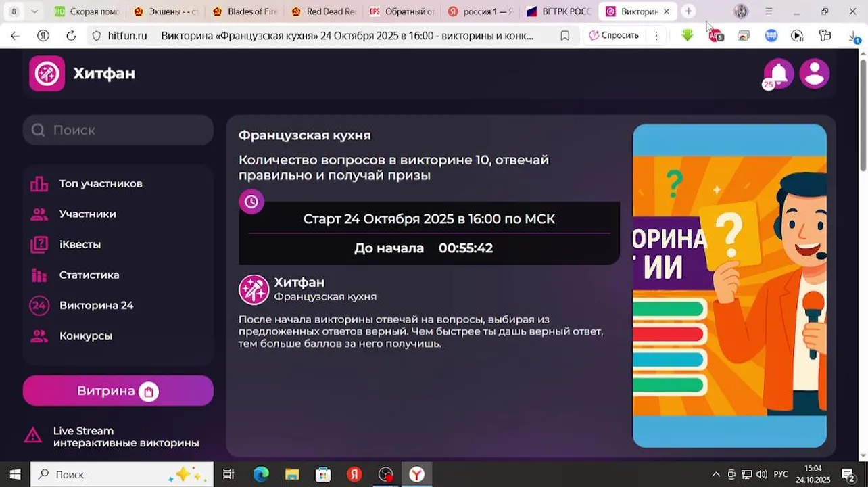868x487 pixels.
Task: Open Статистика menu item
Action: tap(89, 275)
